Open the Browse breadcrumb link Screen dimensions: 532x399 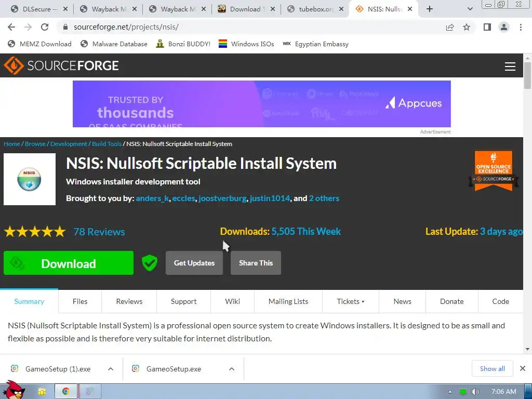point(35,144)
